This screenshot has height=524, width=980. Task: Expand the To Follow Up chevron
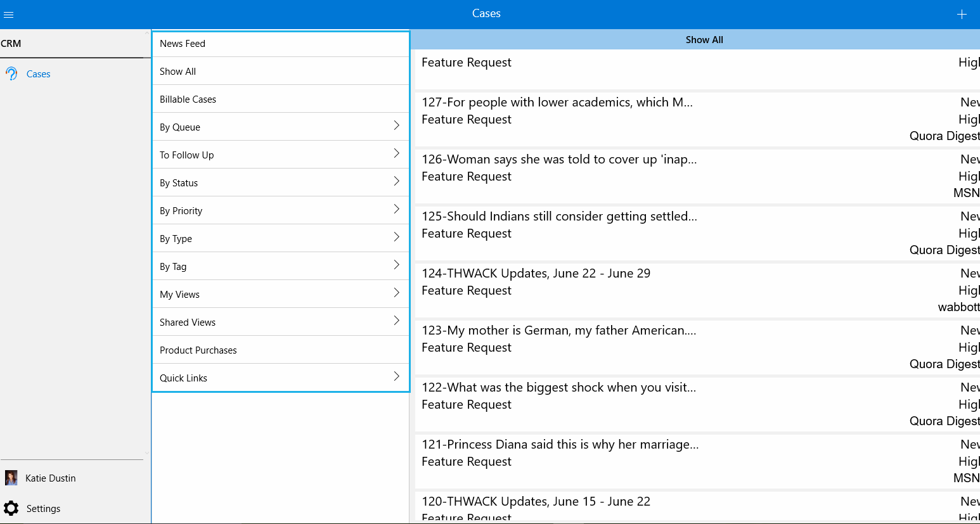(x=396, y=153)
